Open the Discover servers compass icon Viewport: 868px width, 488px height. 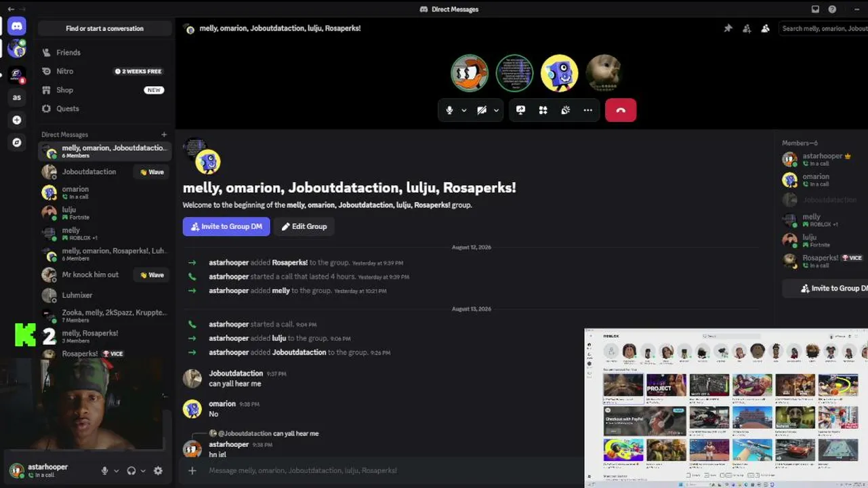[x=17, y=142]
